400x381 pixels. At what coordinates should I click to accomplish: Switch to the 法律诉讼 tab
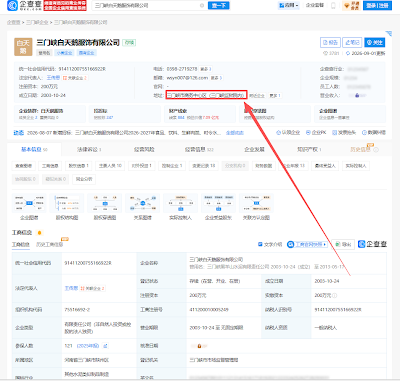(89, 150)
